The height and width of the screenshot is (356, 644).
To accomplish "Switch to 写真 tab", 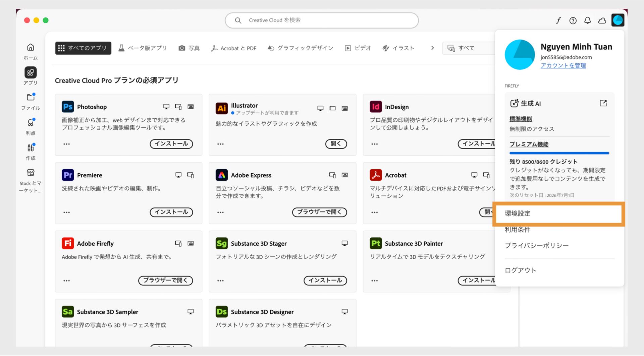I will pos(189,48).
